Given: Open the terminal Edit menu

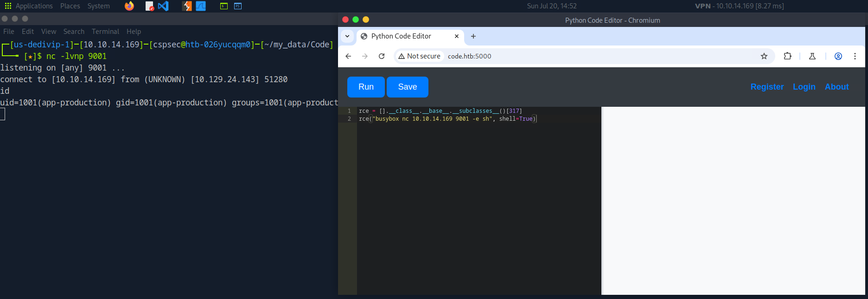Looking at the screenshot, I should click(x=28, y=32).
